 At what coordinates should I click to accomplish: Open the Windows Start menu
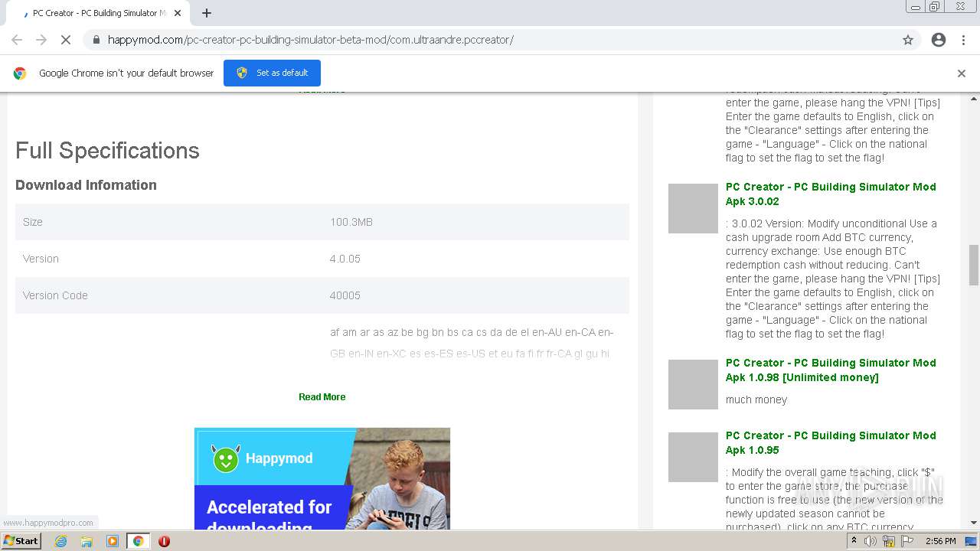[x=21, y=540]
